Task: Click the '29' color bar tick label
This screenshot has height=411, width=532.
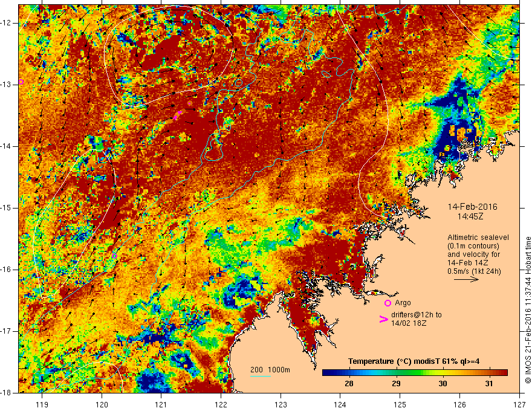Action: point(396,384)
